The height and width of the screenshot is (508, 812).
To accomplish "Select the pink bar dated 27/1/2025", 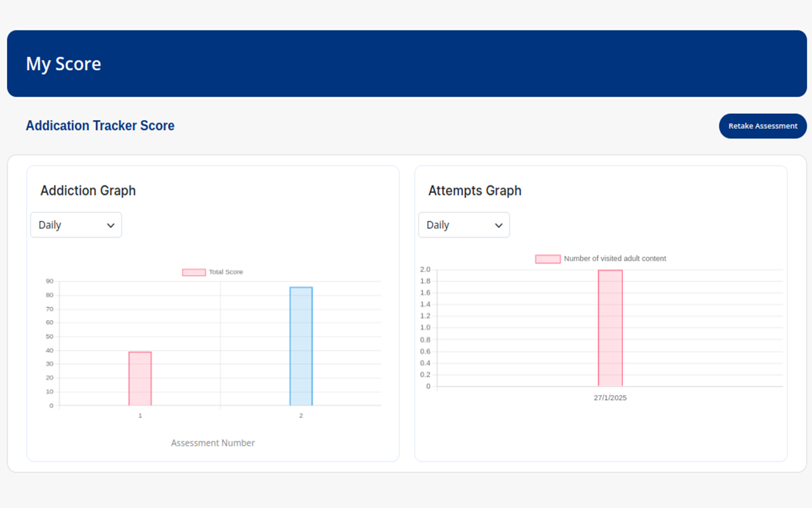I will (x=610, y=328).
